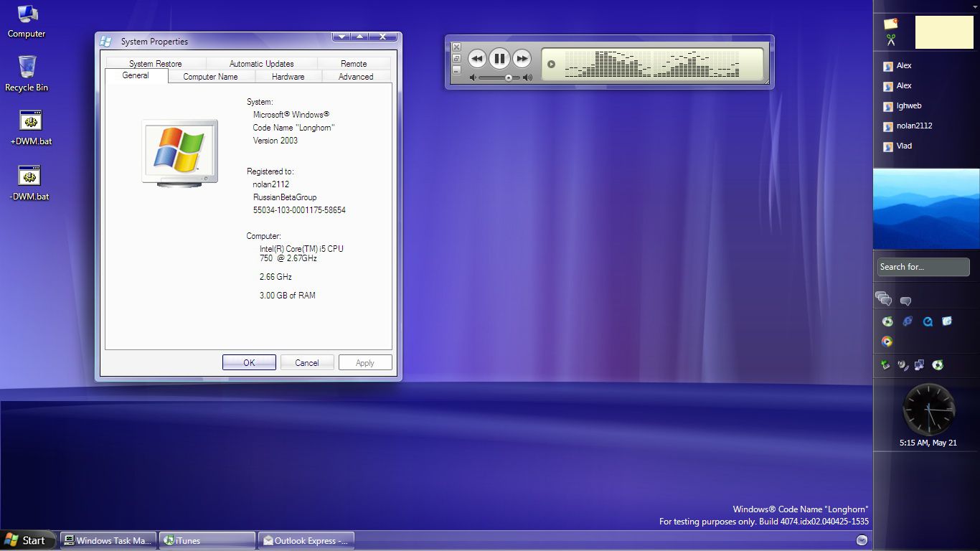
Task: Cancel the System Properties dialog
Action: pyautogui.click(x=307, y=362)
